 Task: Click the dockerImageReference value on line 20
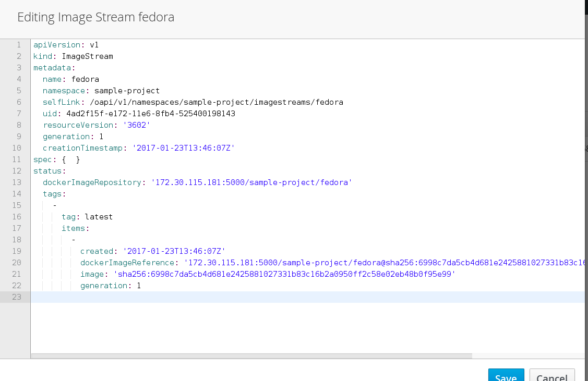[x=383, y=263]
